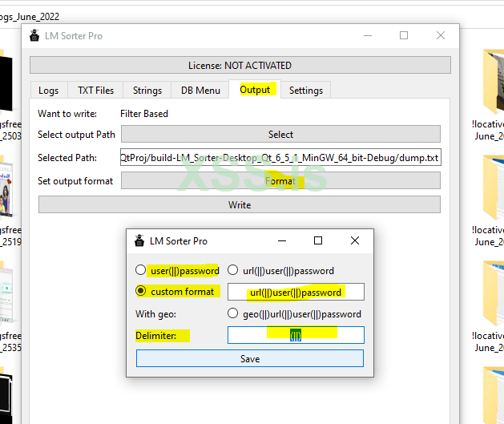The width and height of the screenshot is (504, 424).
Task: Open the TXT Files tab
Action: coord(95,91)
